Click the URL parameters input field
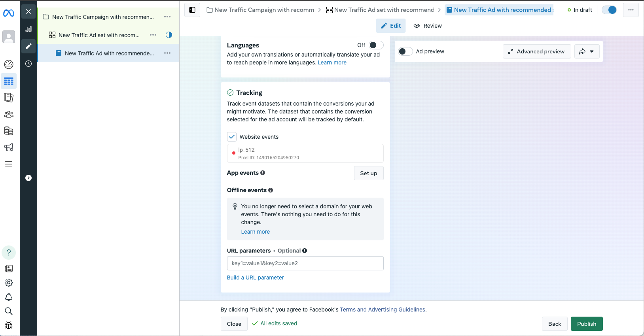Viewport: 644px width, 336px height. (305, 263)
